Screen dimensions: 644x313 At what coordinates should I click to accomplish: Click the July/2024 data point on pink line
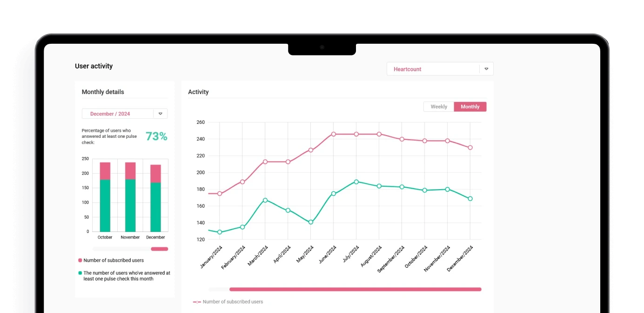click(356, 134)
